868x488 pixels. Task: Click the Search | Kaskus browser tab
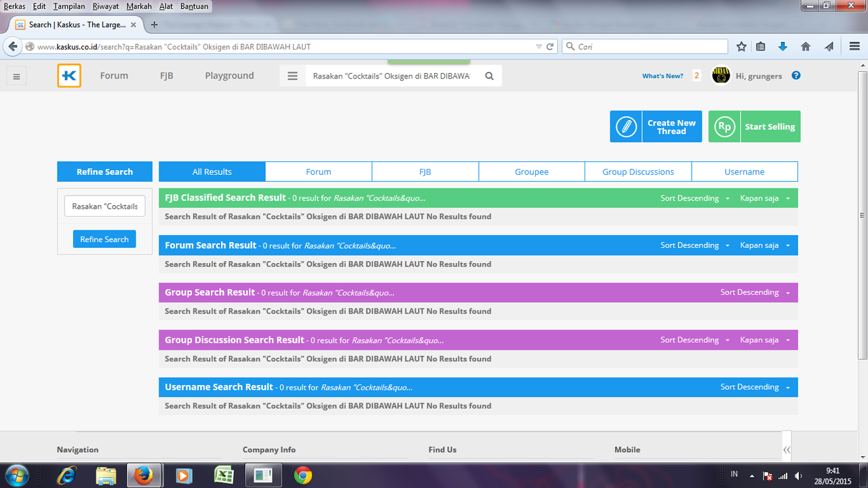[x=77, y=24]
